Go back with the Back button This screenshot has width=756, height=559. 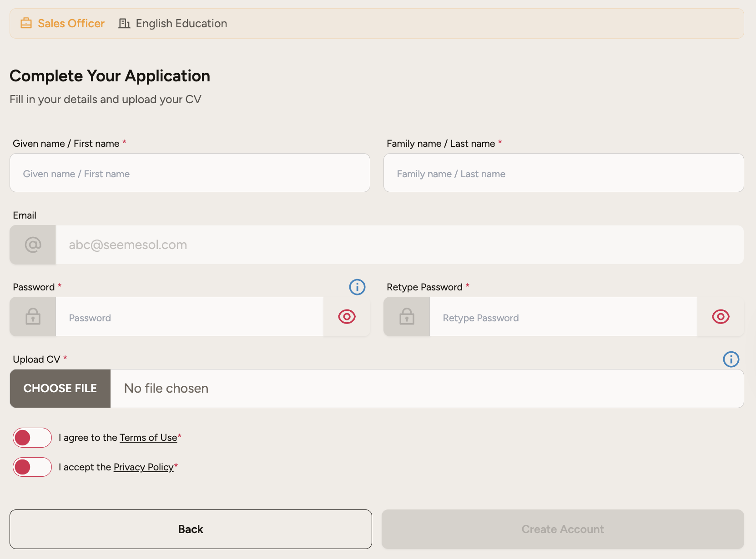click(x=191, y=529)
